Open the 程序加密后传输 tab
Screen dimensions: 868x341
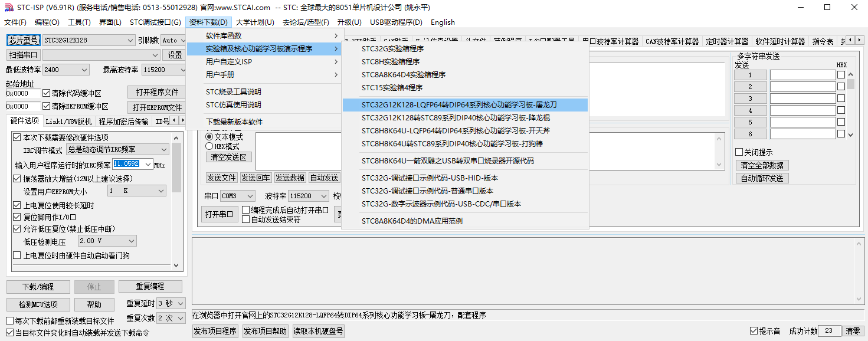tap(123, 122)
